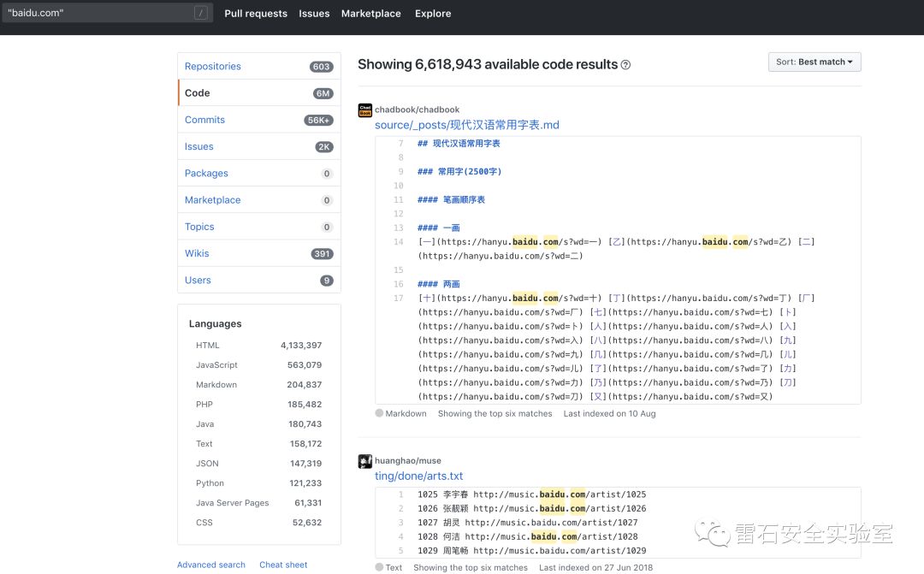Screen dimensions: 924x574
Task: Show Commits search results
Action: point(205,120)
